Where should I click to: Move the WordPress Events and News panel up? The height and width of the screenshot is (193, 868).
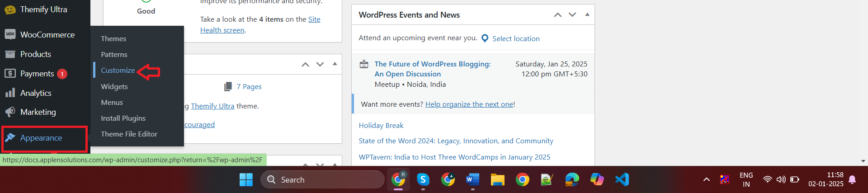558,15
